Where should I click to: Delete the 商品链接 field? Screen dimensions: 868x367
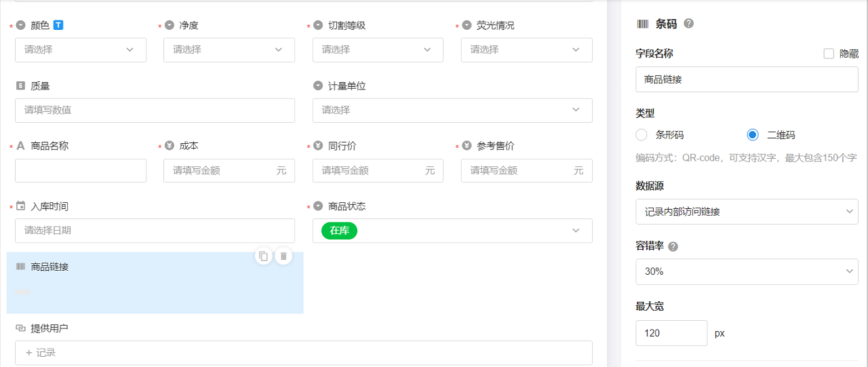pos(283,256)
